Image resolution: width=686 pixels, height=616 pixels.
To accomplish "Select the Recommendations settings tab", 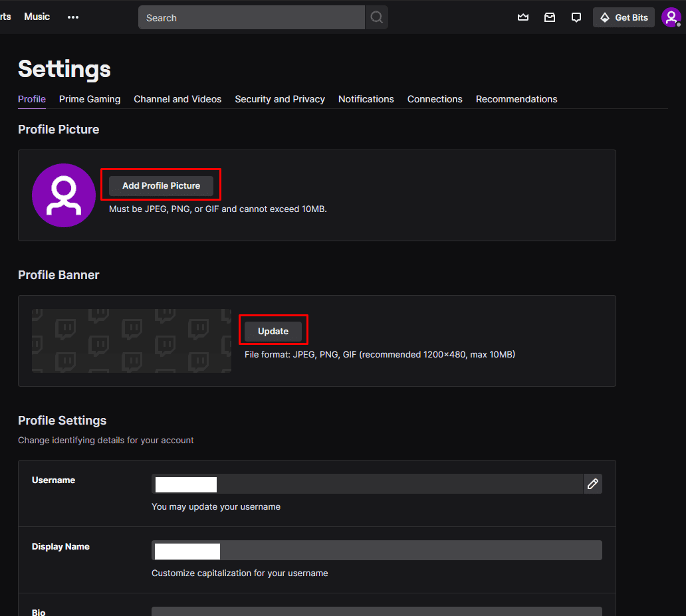I will [x=516, y=99].
